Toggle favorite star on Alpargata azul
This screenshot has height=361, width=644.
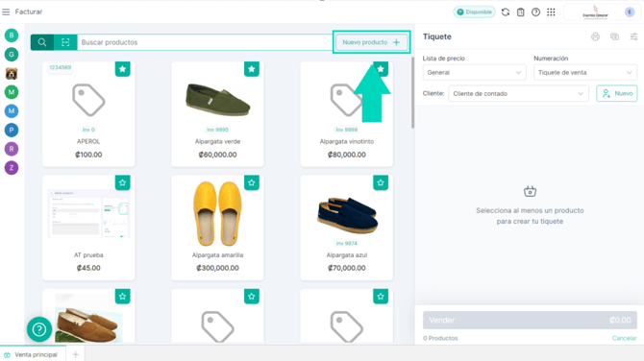tap(381, 182)
